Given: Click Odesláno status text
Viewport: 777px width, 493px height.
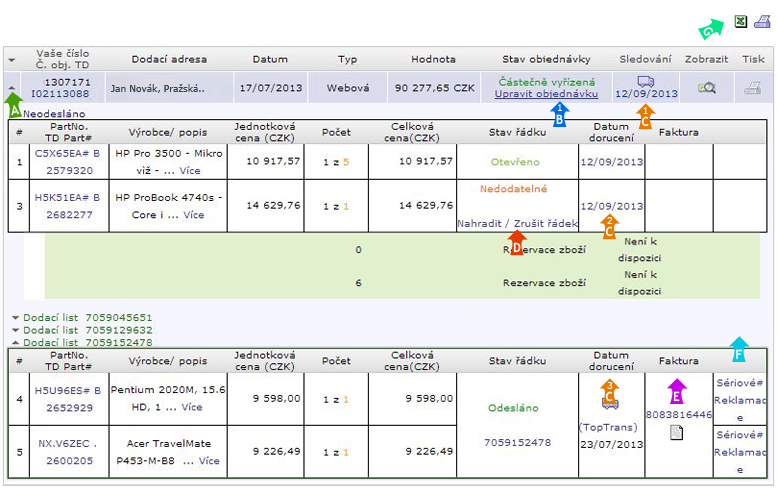Looking at the screenshot, I should 513,408.
